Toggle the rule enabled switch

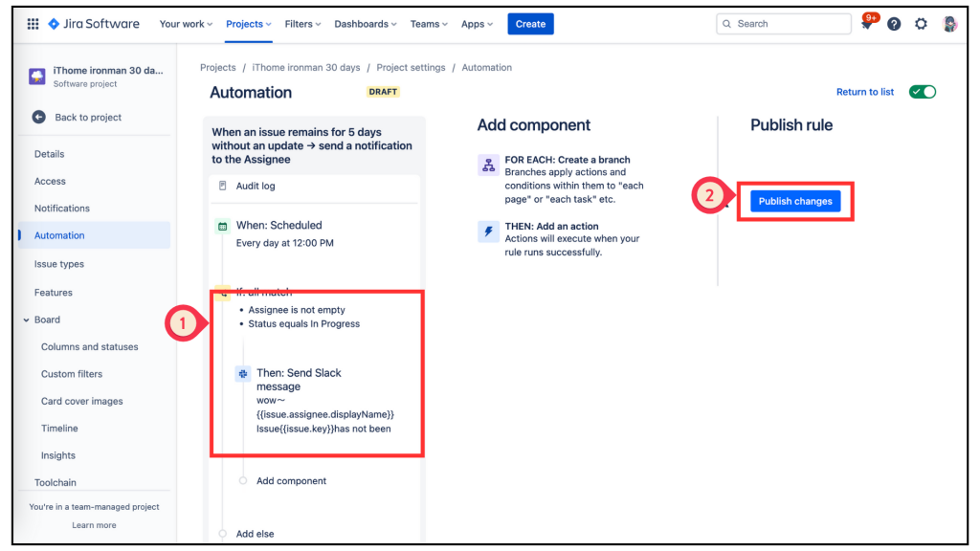[923, 92]
